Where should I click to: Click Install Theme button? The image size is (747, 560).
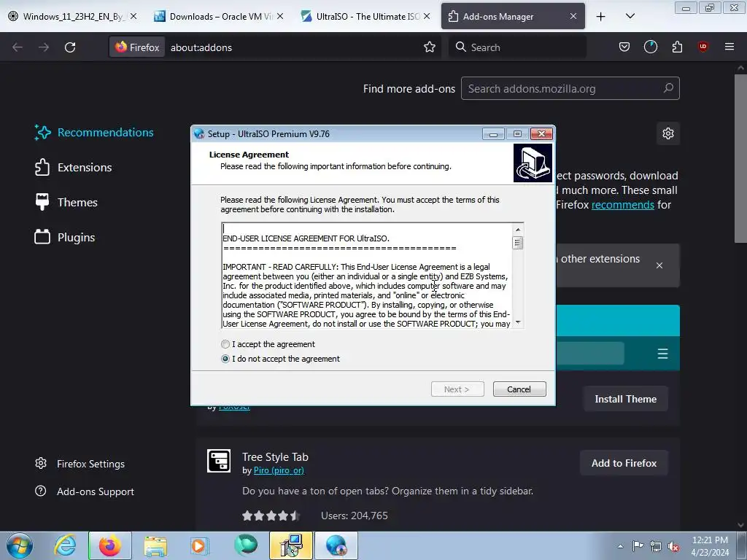[x=625, y=399]
